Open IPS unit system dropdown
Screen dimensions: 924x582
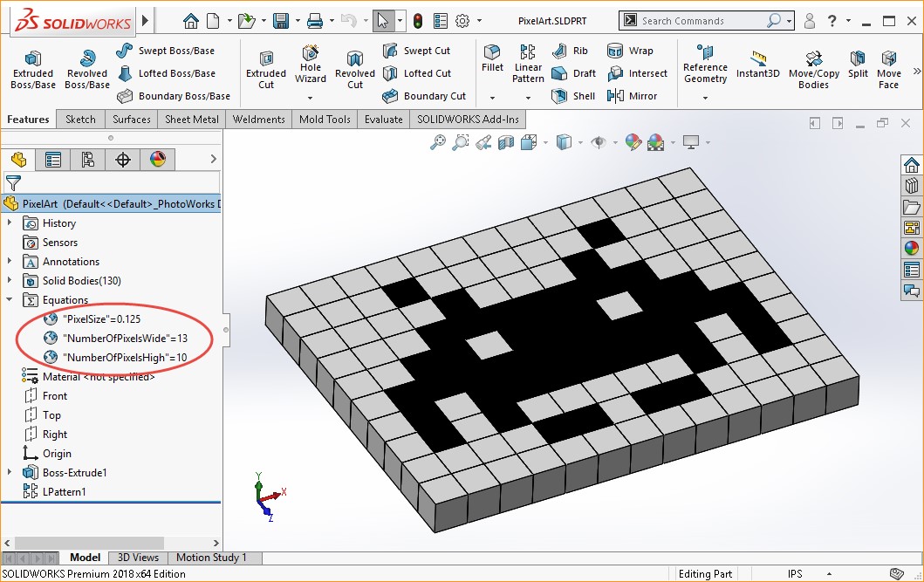point(829,574)
